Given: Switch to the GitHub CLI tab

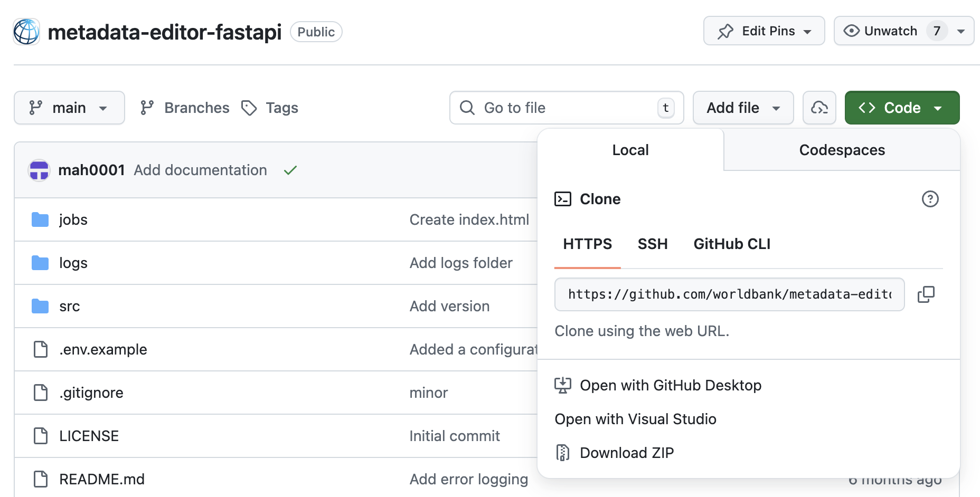Looking at the screenshot, I should [x=731, y=244].
